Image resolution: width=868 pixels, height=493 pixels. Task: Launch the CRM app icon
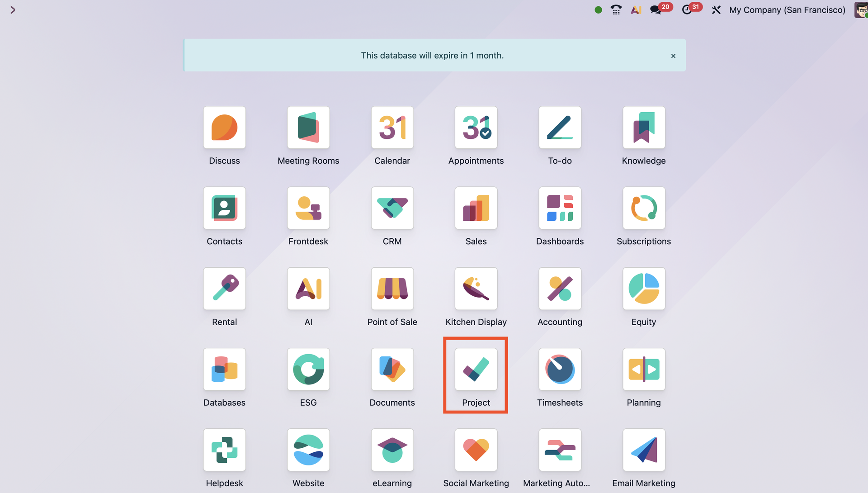point(392,208)
